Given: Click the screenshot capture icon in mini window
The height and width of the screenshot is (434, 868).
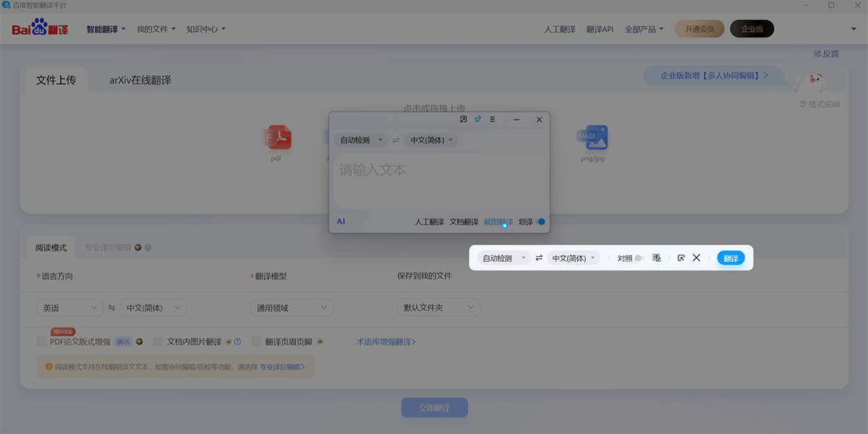Looking at the screenshot, I should 464,119.
